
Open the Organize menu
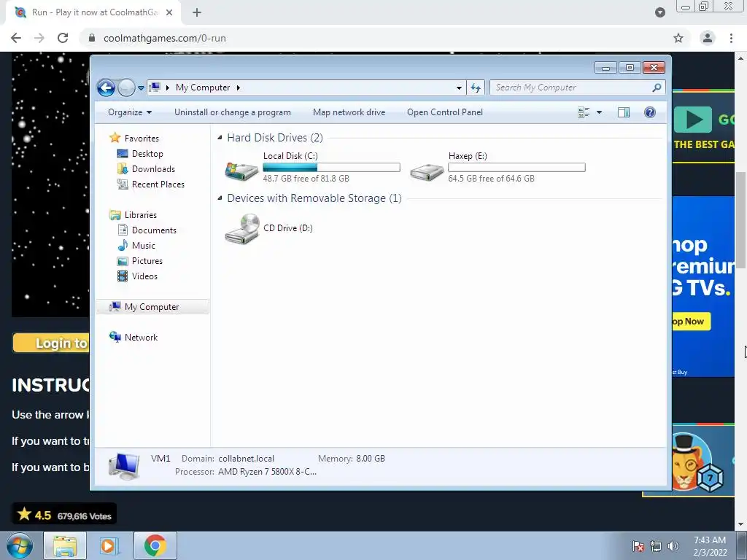[x=130, y=112]
